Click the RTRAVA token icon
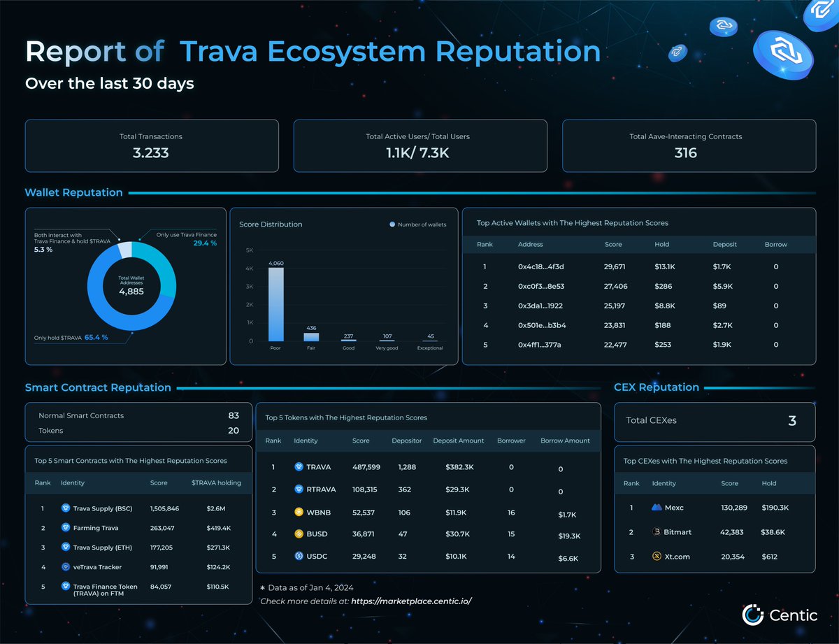 tap(299, 489)
